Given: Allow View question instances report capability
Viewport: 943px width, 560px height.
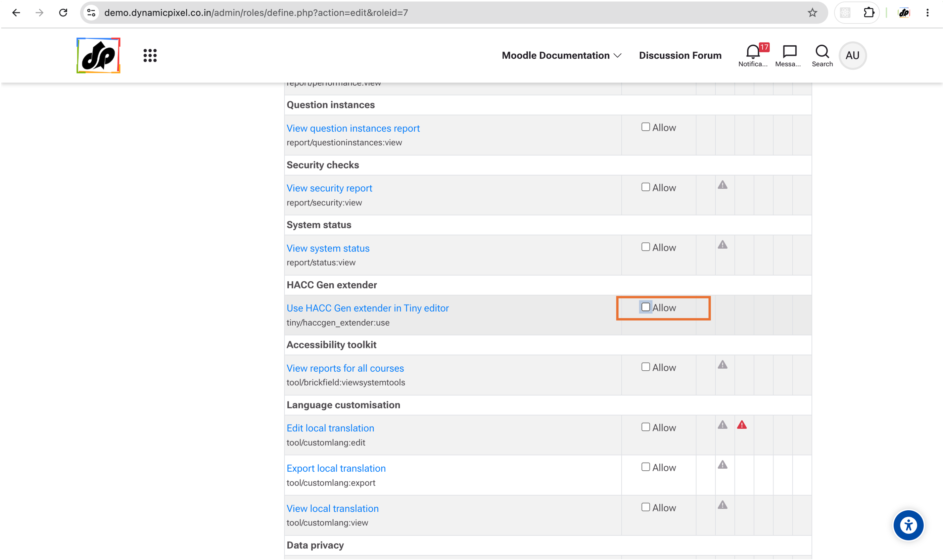Looking at the screenshot, I should tap(645, 127).
